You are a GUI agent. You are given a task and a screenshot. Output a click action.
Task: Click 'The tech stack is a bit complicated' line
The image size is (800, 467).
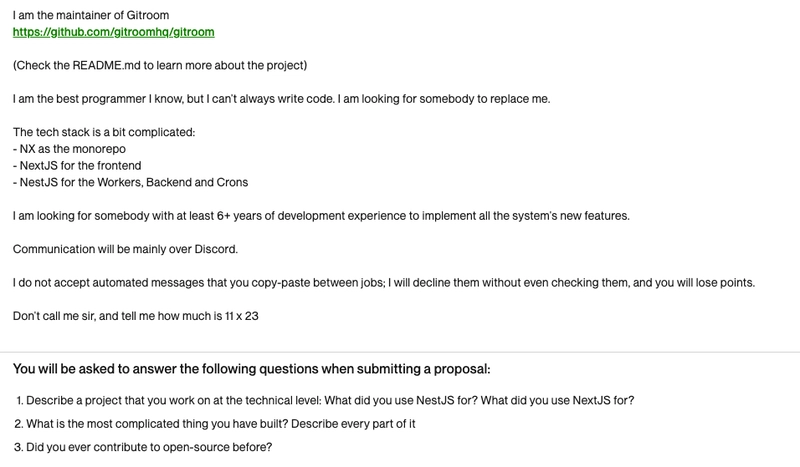click(x=104, y=132)
